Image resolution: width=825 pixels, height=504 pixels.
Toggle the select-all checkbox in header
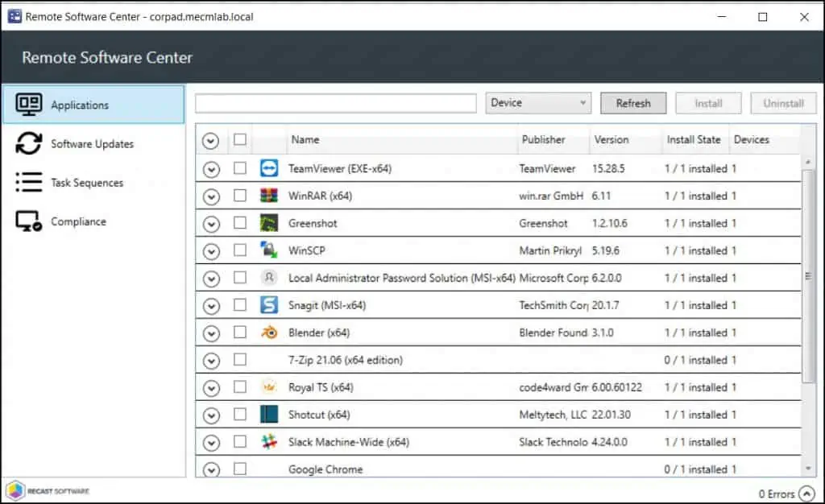point(240,139)
